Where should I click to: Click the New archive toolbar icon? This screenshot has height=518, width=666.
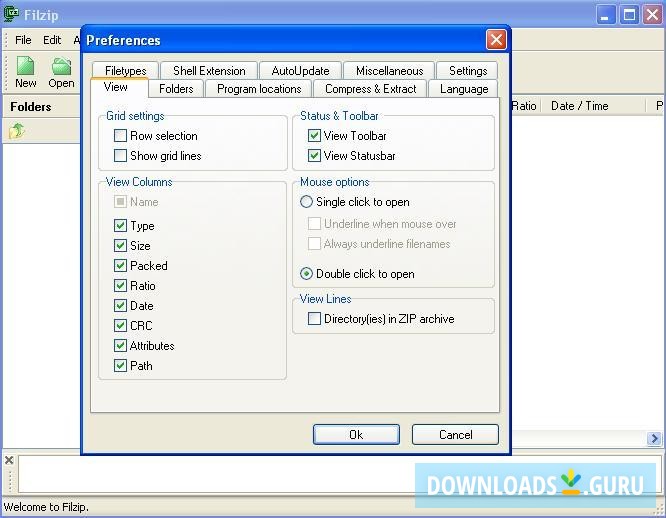25,72
